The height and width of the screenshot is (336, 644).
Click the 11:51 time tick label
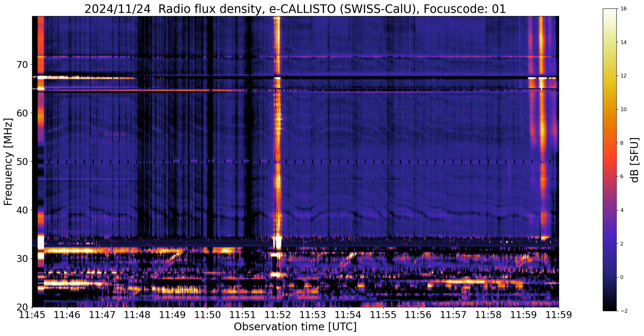(x=243, y=315)
